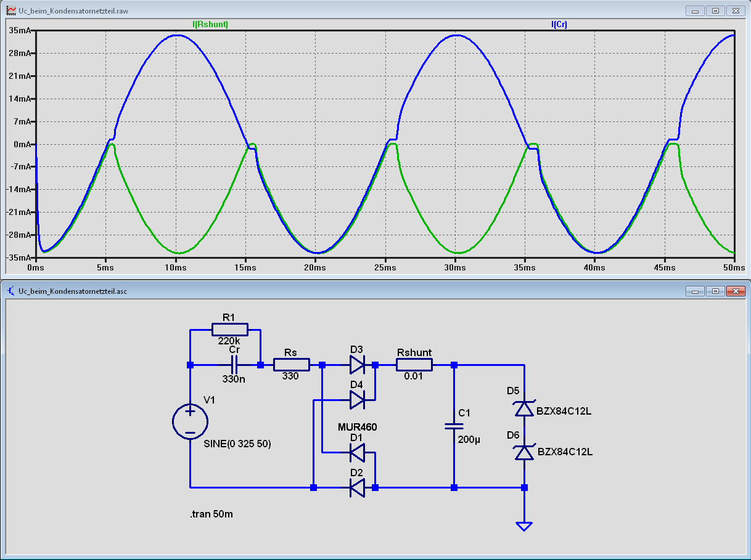Click BZX84C12L label next to D5
This screenshot has height=560, width=751.
[565, 410]
